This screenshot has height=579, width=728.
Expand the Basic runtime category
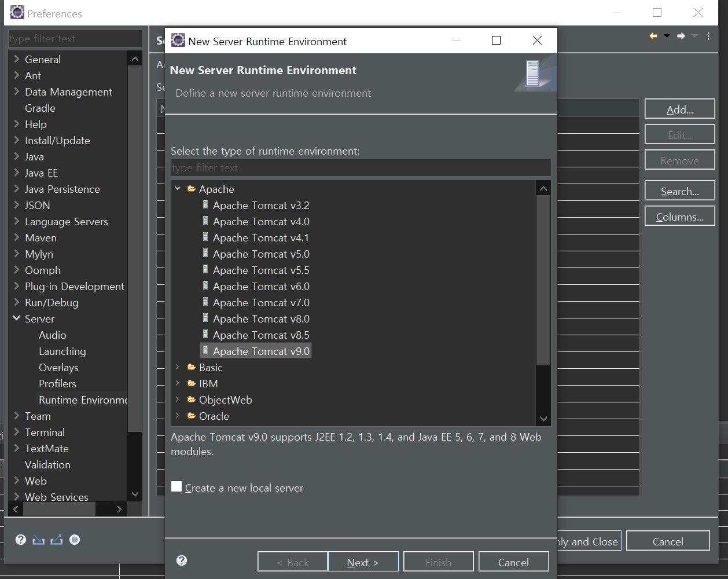(x=178, y=367)
